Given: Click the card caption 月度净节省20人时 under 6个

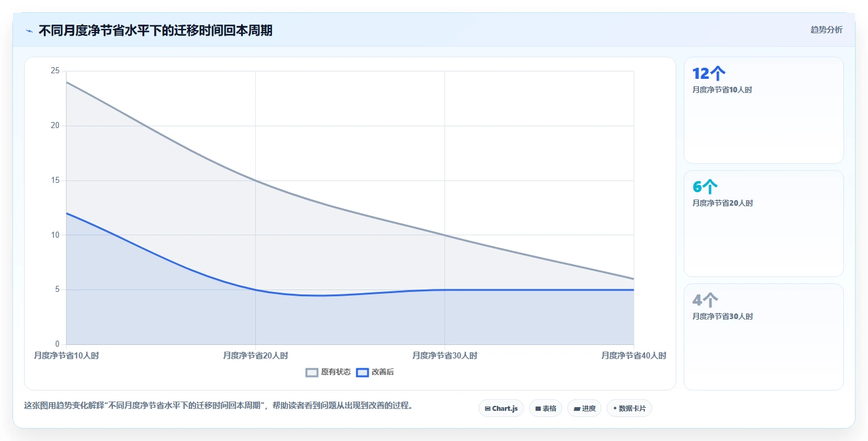Looking at the screenshot, I should click(723, 203).
